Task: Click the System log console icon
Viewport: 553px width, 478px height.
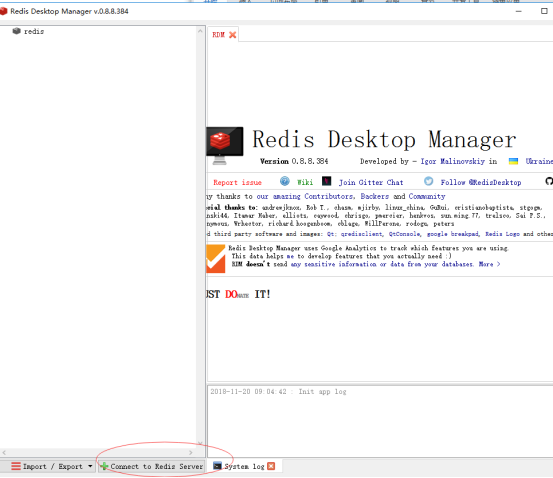Action: point(218,466)
